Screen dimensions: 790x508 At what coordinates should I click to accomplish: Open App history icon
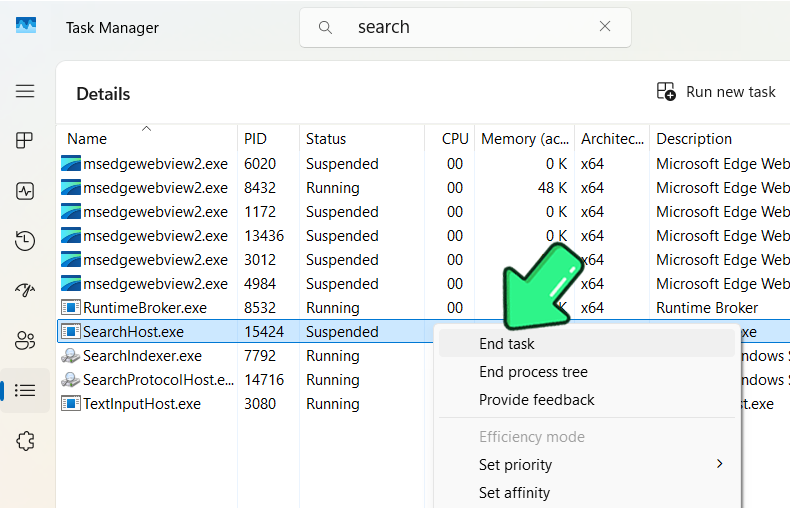point(25,240)
